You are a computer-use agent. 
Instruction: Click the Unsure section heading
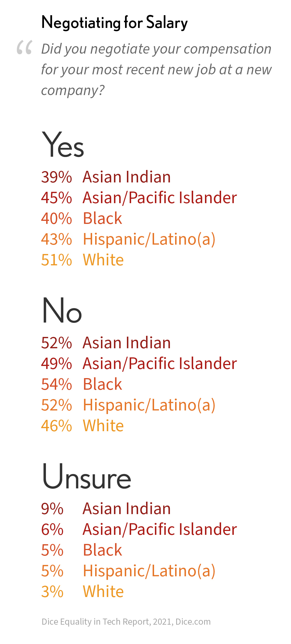point(87,476)
